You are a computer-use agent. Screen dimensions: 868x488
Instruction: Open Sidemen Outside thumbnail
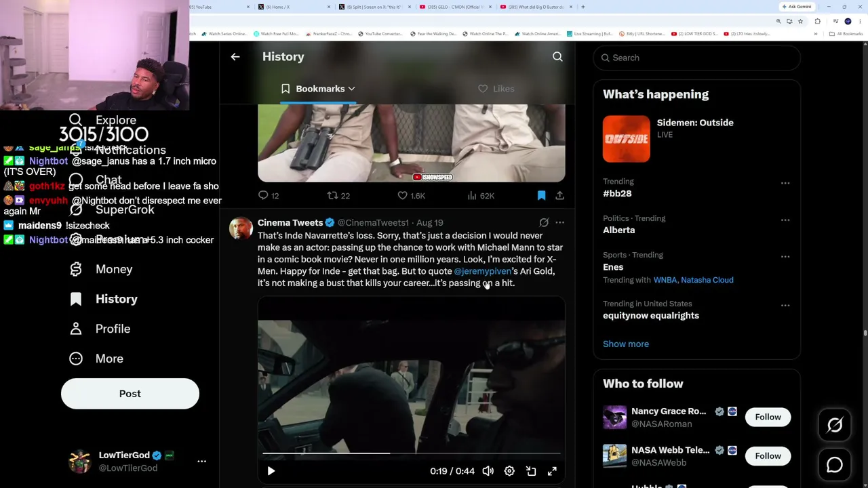(626, 139)
